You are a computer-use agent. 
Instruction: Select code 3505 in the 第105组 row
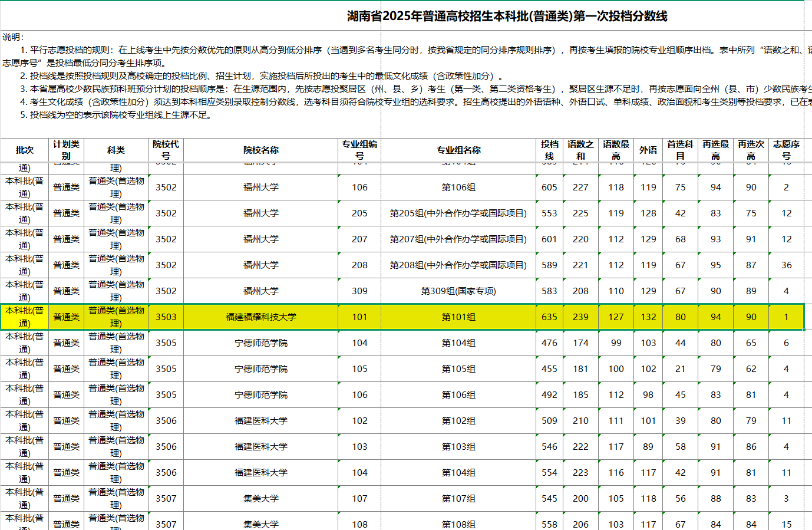click(x=166, y=369)
